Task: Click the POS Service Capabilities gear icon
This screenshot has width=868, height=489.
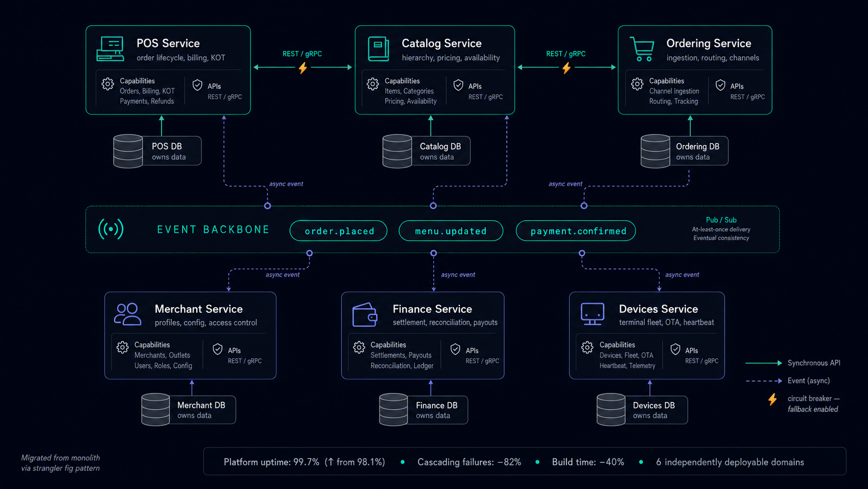Action: (x=107, y=84)
